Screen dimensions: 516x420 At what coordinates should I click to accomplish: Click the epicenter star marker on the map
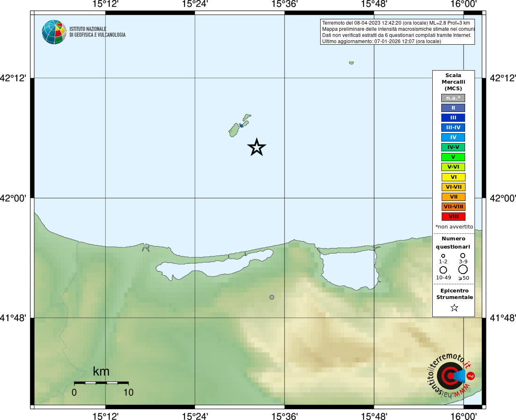pos(257,147)
